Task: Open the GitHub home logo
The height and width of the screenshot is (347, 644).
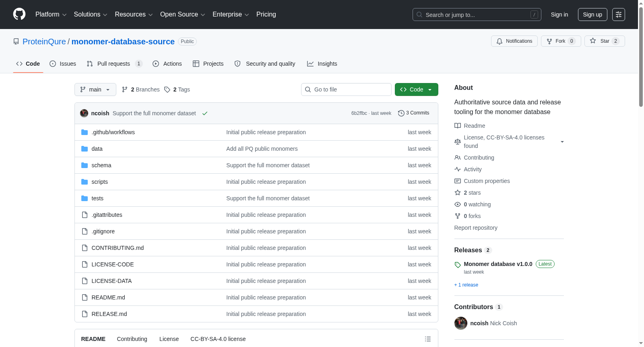Action: click(19, 14)
